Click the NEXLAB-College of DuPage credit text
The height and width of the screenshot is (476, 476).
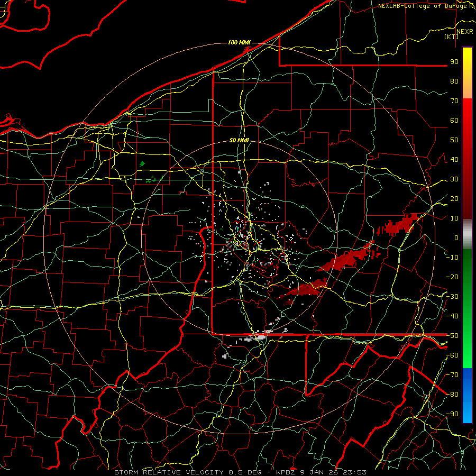[x=422, y=6]
